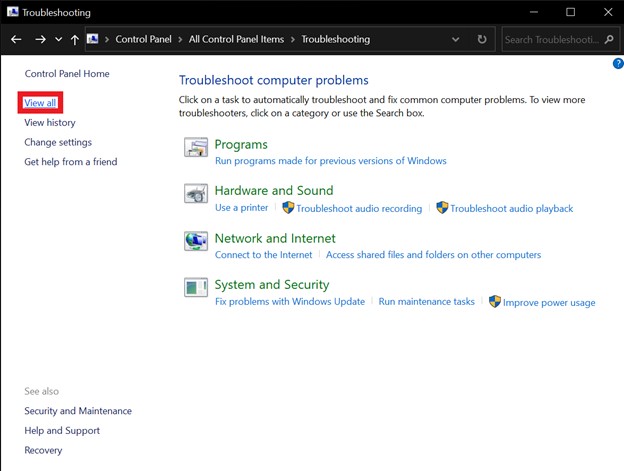
Task: Click the Hardware and Sound icon
Action: [x=196, y=193]
